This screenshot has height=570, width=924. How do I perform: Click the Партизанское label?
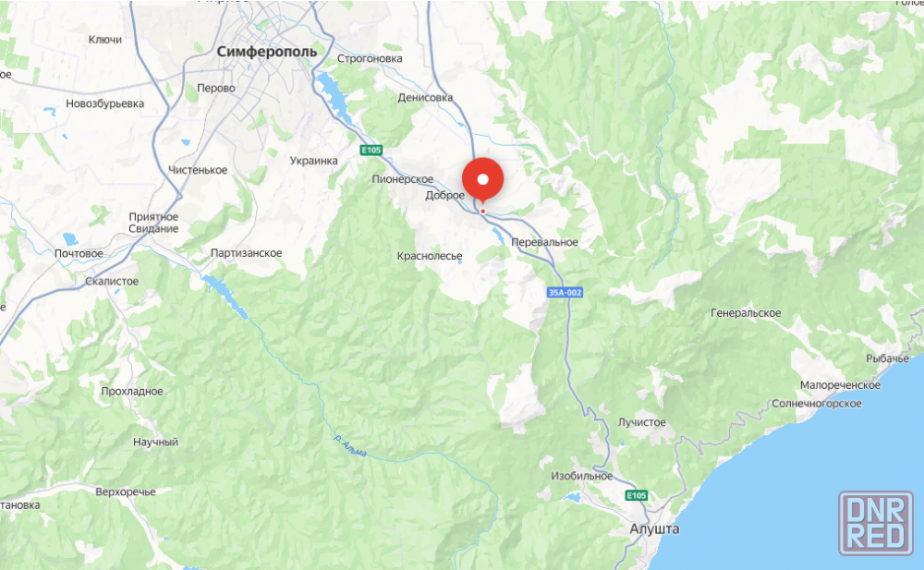[x=247, y=253]
